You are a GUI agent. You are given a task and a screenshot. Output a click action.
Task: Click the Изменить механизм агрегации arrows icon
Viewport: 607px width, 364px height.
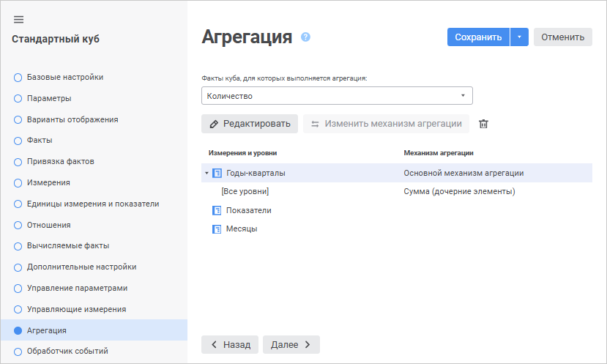316,124
